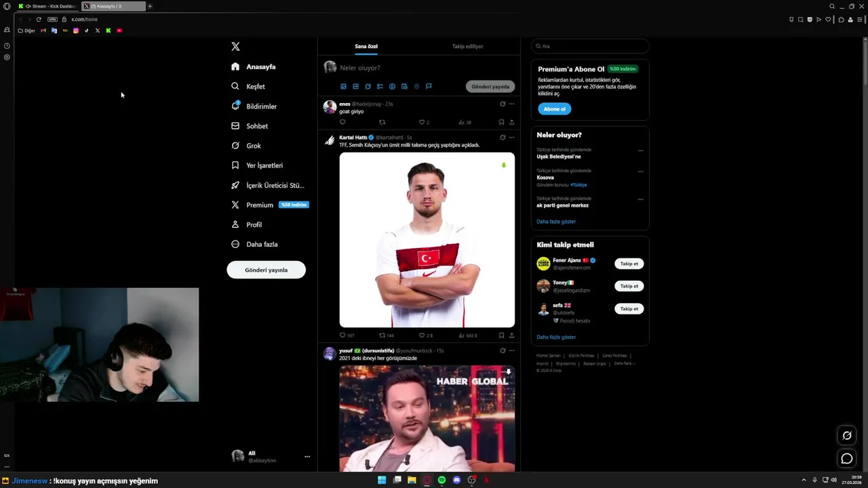Schedule post from composer toolbar
Screen dimensions: 868x488
pyautogui.click(x=404, y=87)
